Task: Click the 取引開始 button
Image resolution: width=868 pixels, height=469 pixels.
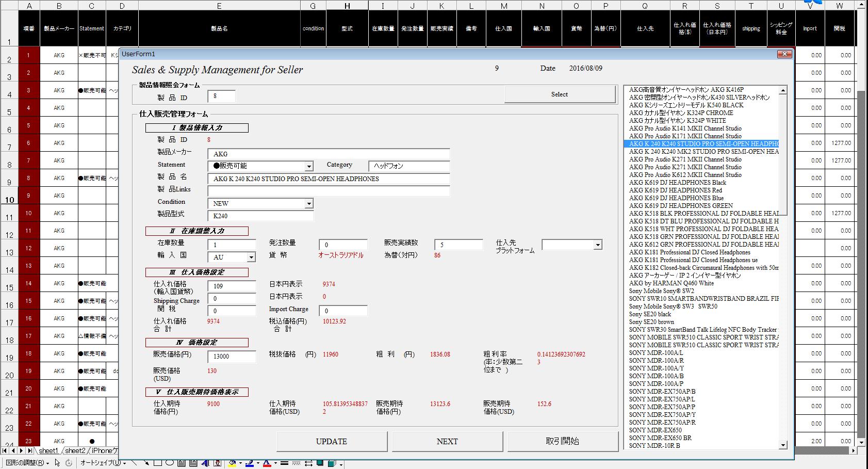Action: click(x=563, y=442)
